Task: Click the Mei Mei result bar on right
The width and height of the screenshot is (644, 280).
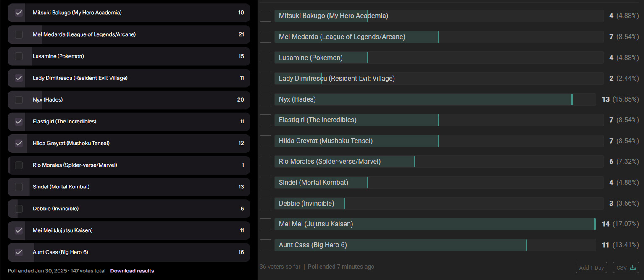Action: (x=435, y=224)
